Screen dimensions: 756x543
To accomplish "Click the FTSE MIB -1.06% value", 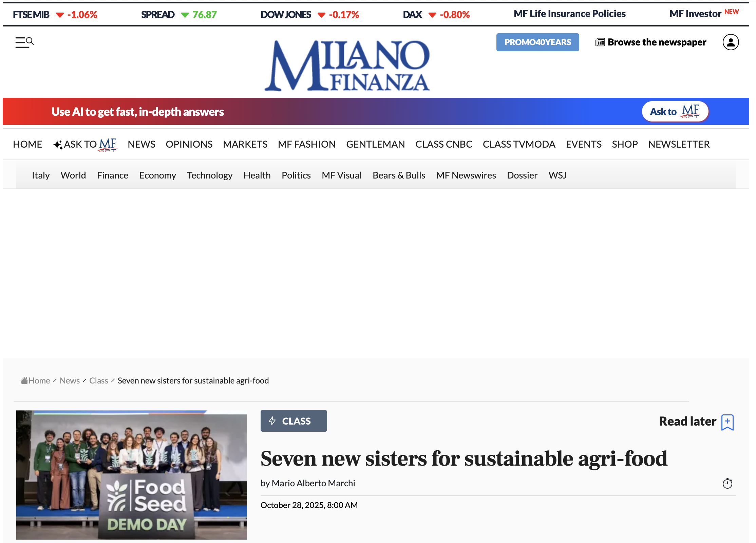I will pos(82,15).
